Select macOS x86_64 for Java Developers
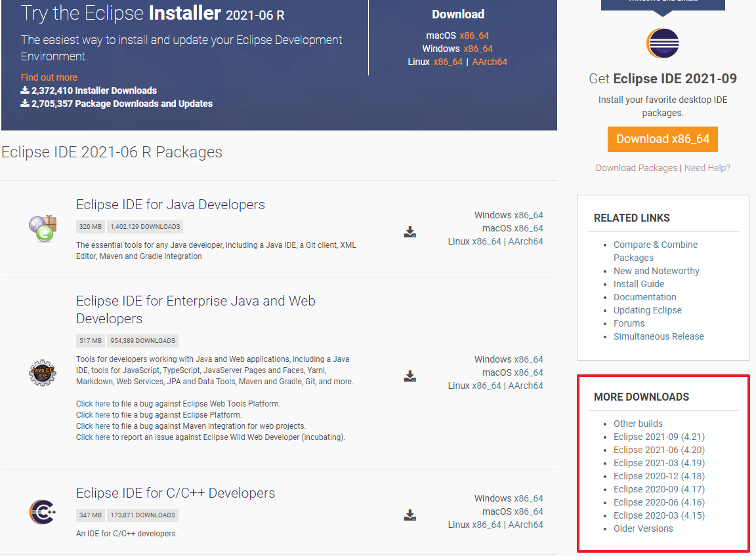756x556 pixels. [528, 228]
